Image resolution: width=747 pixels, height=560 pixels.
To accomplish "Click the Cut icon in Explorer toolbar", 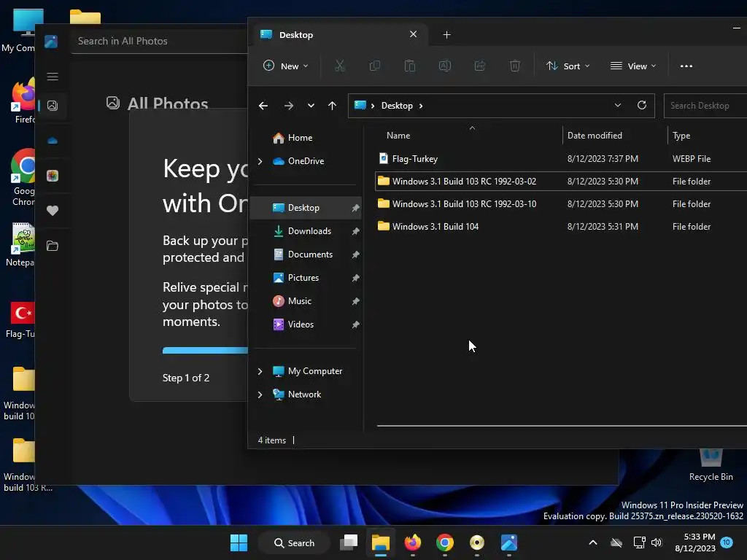I will (339, 66).
